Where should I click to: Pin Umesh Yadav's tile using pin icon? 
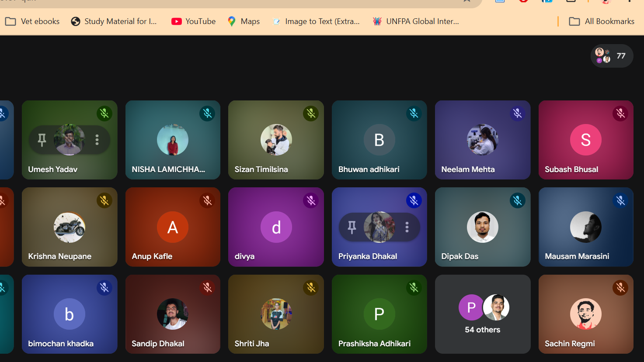[42, 140]
